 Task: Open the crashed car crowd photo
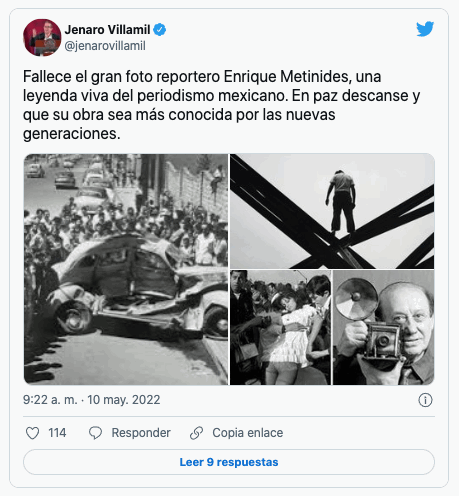click(x=126, y=269)
